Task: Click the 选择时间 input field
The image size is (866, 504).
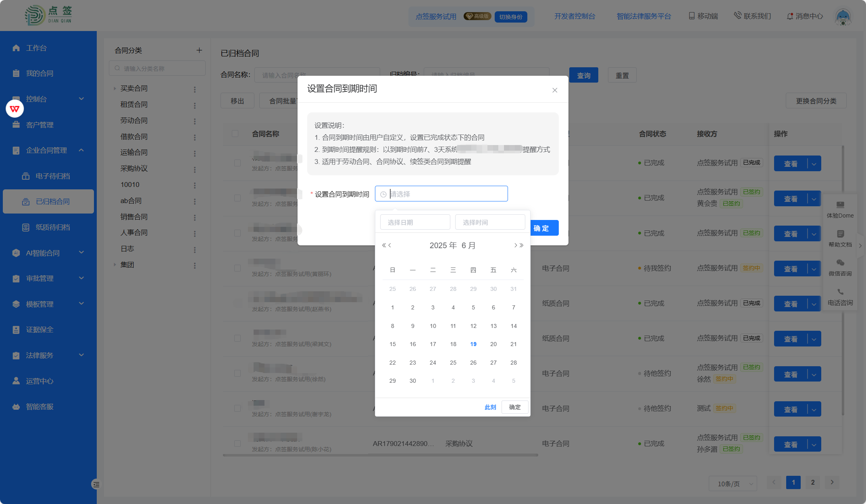Action: [x=490, y=222]
